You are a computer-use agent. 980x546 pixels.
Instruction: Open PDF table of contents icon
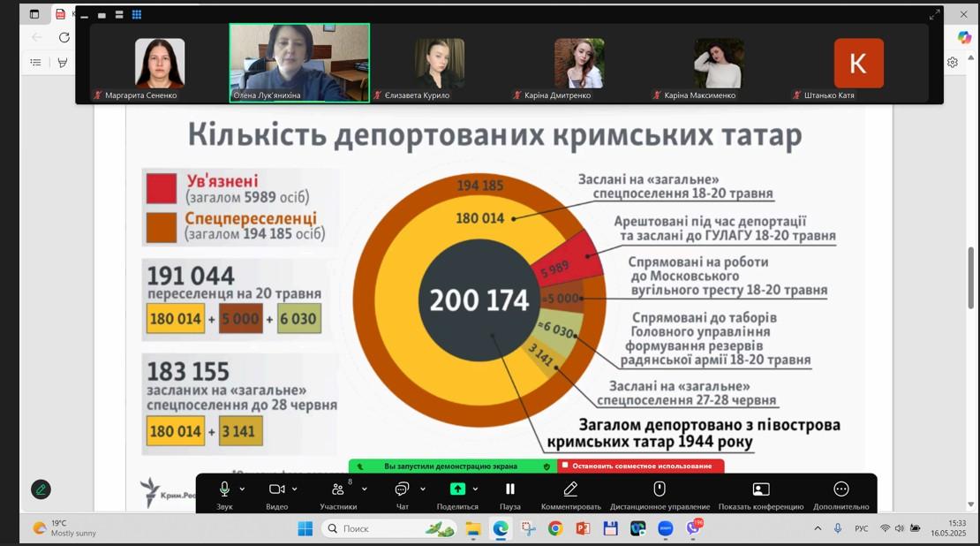pos(35,63)
